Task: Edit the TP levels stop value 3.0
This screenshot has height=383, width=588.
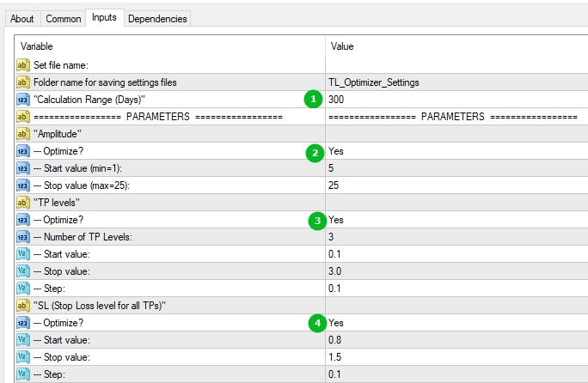Action: 456,271
